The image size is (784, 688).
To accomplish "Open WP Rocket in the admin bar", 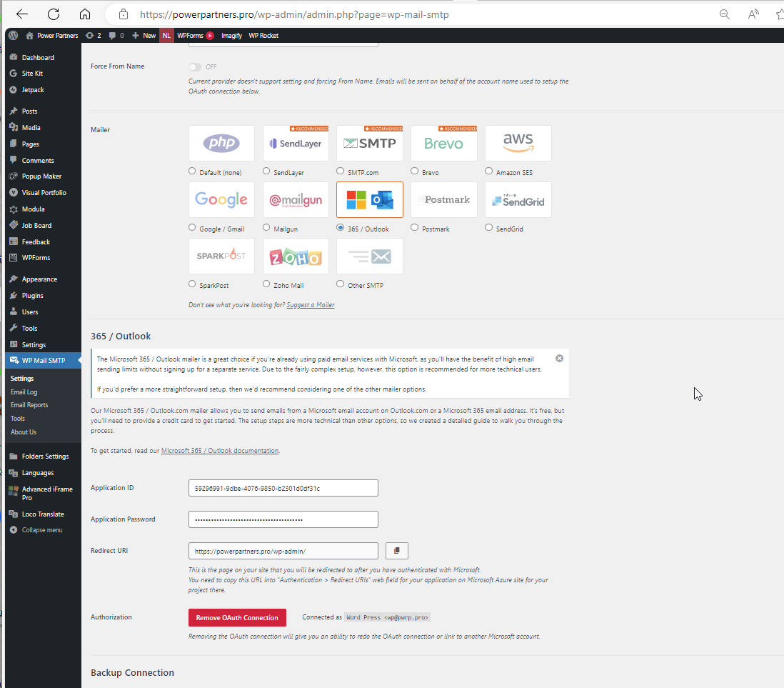I will click(263, 36).
